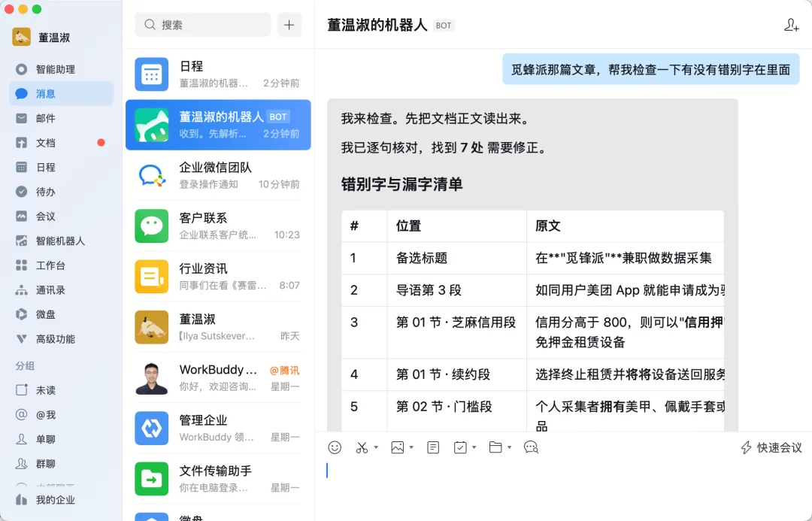Viewport: 812px width, 521px height.
Task: Filter by 单聊 group
Action: 61,439
